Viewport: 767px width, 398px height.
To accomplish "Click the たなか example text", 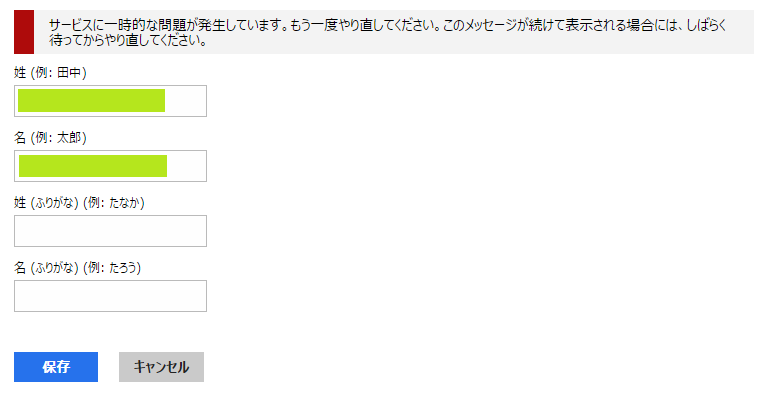I will tap(124, 203).
